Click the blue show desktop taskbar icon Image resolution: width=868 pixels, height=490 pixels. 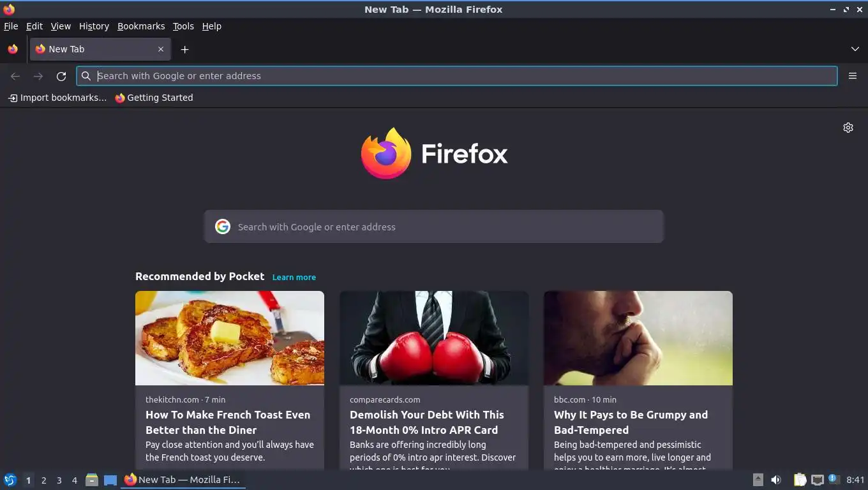click(x=110, y=480)
